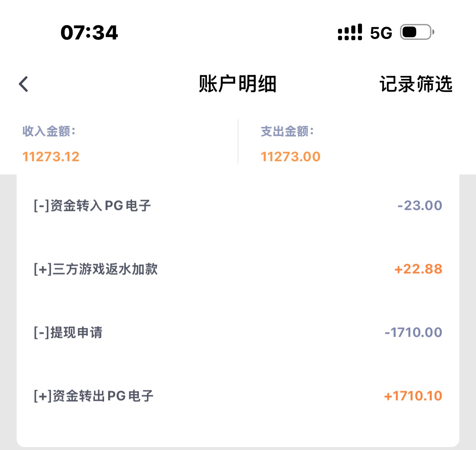Tap the signal strength bars icon

click(350, 32)
